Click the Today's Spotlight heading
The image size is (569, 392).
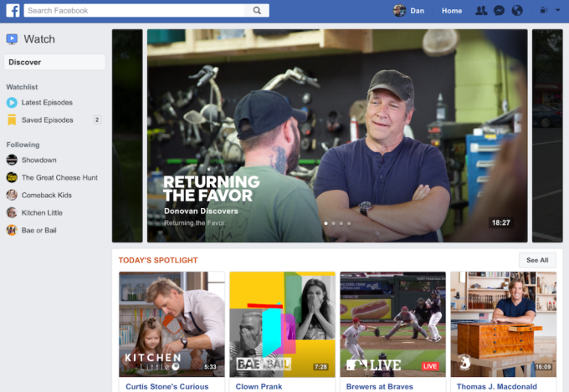tap(158, 260)
